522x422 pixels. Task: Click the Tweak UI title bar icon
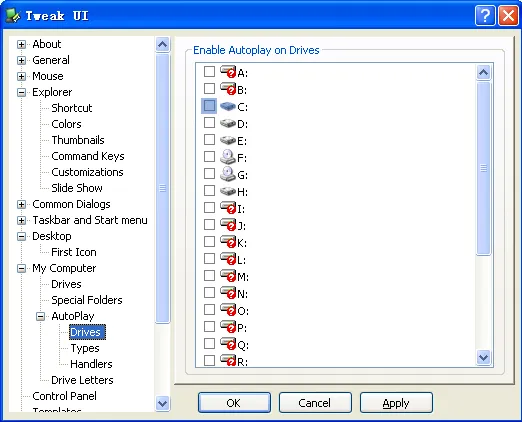[13, 15]
